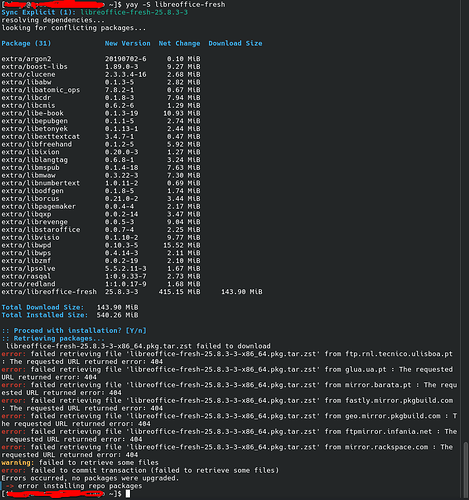Click the 'error installing repo packages' line

(74, 486)
